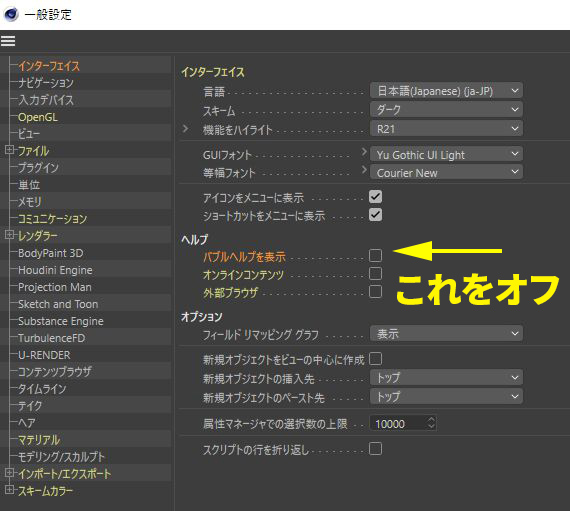Select マテリアル in the settings tree
Viewport: 570px width, 511px height.
point(39,440)
